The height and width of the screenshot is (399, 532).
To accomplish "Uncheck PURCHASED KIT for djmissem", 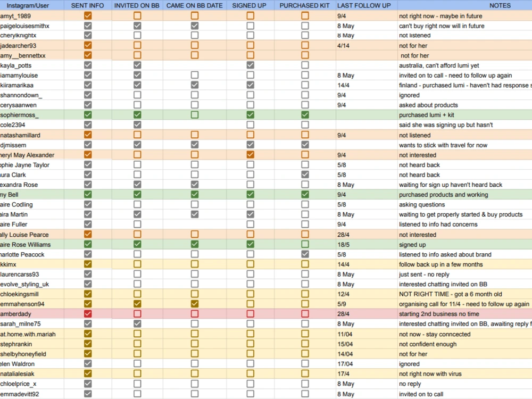I will [305, 145].
